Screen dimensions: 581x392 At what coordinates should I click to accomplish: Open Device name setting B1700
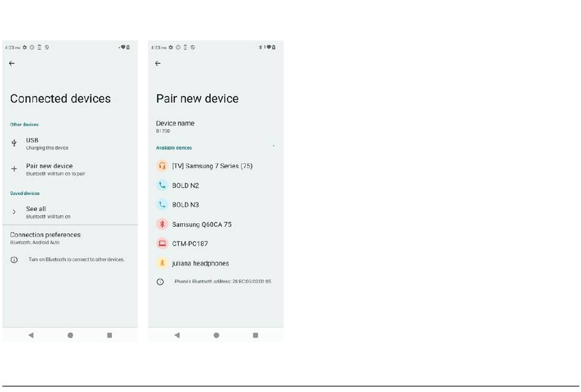click(175, 126)
